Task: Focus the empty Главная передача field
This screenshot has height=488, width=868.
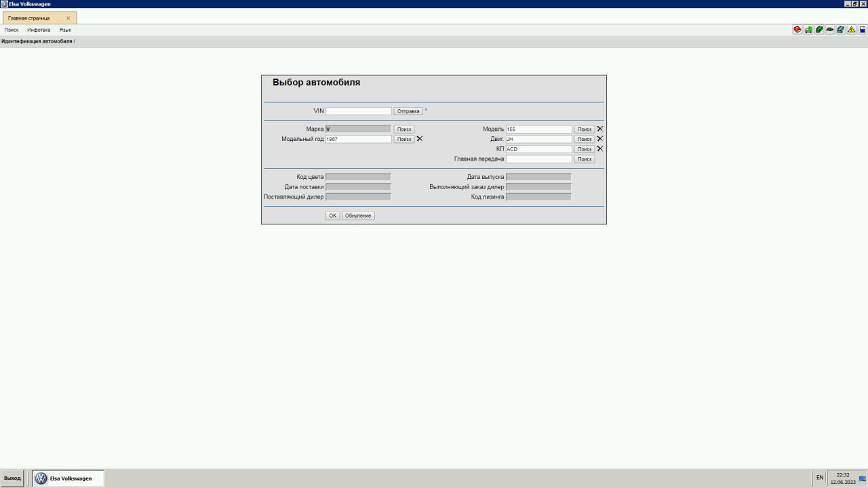Action: tap(539, 159)
